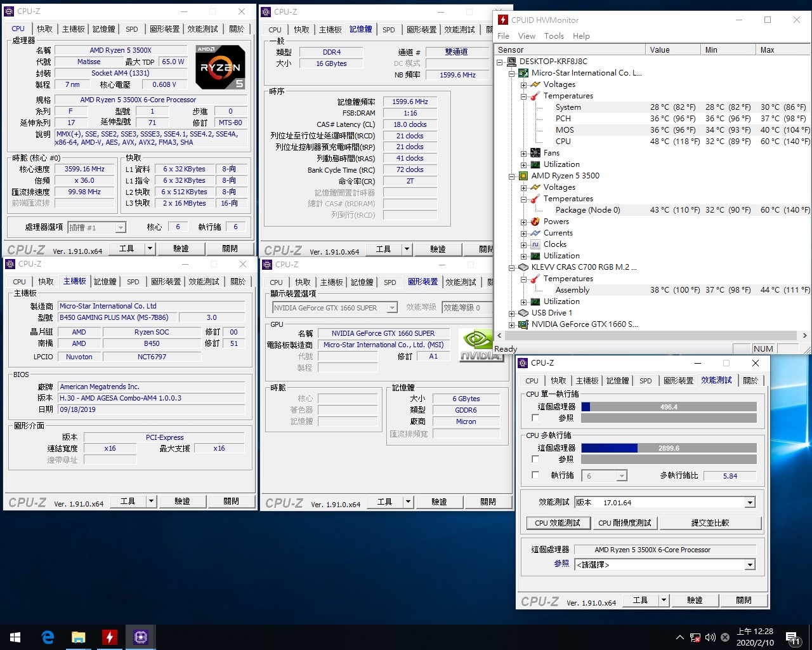Click the Value column header in HWMonitor
Image resolution: width=812 pixels, height=650 pixels.
672,50
